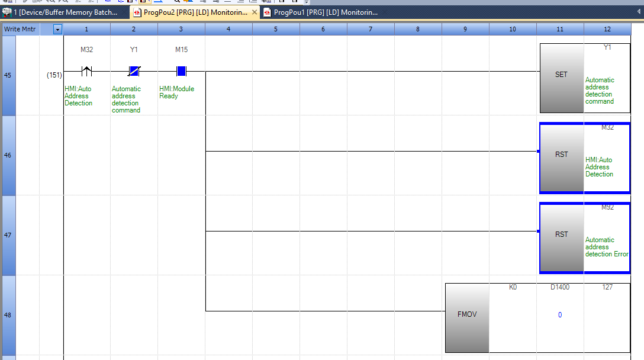Click the Write Mntr label
Viewport: 644px width, 360px height.
click(x=20, y=29)
